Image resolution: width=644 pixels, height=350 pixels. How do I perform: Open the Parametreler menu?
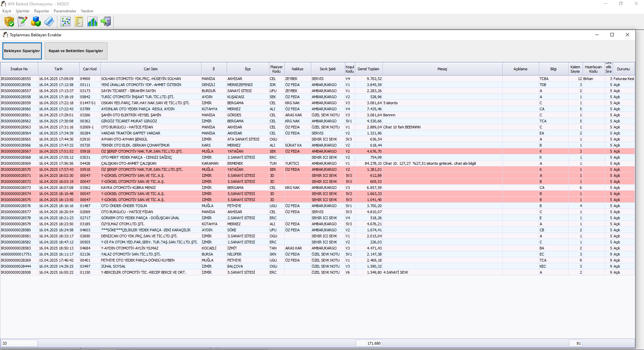(65, 11)
